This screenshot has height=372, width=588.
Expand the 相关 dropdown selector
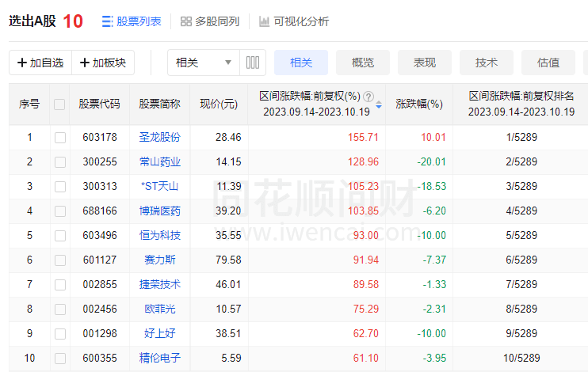click(x=204, y=63)
